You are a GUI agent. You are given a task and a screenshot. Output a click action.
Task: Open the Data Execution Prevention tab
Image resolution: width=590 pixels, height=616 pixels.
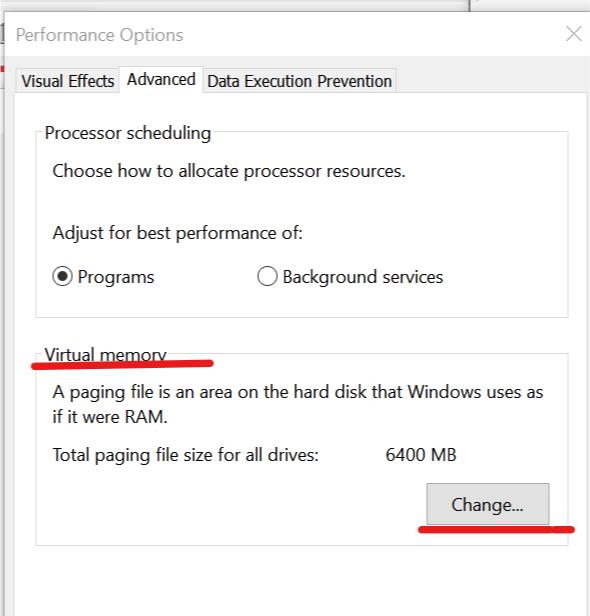(299, 81)
